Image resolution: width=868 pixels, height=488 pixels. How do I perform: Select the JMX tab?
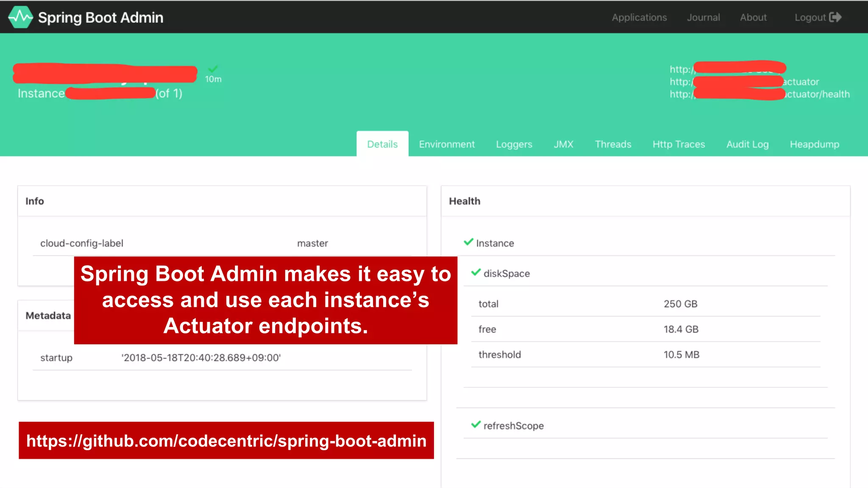pos(563,144)
